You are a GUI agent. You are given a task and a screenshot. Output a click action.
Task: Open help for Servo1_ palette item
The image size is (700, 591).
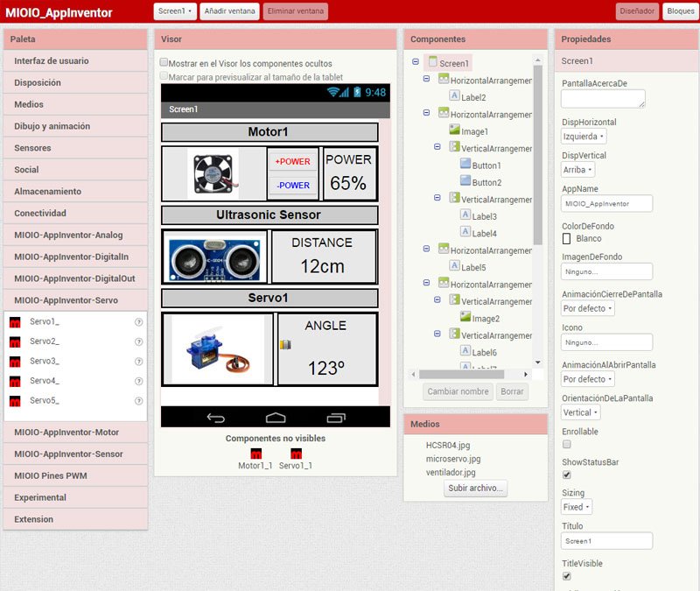[139, 322]
